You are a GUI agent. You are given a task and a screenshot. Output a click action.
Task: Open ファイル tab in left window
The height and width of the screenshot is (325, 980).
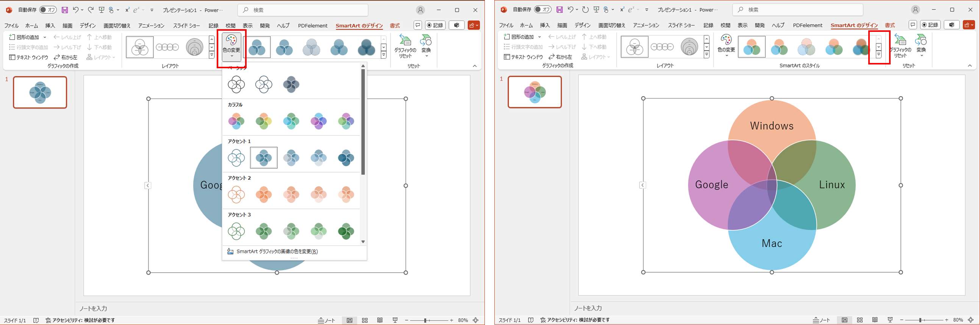point(11,25)
